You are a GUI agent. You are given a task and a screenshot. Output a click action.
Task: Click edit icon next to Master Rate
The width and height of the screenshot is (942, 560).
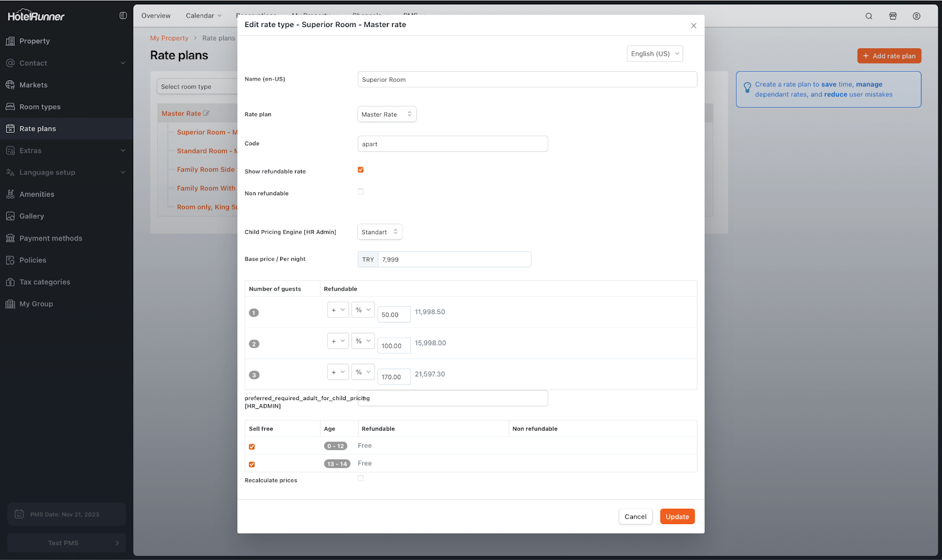click(206, 114)
